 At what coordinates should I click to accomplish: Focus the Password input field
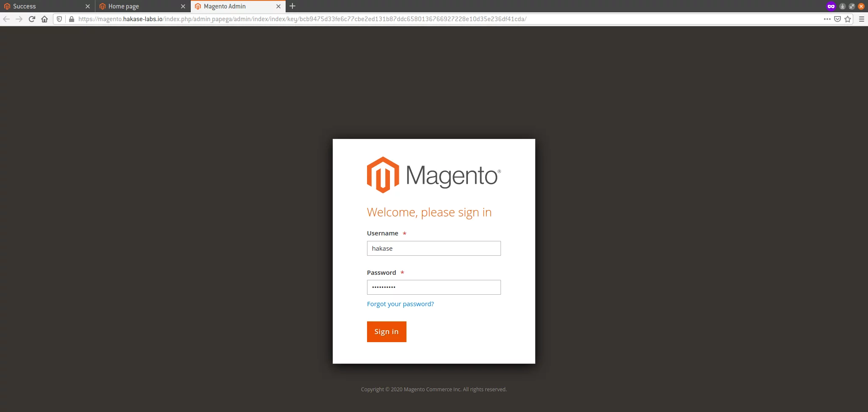click(x=434, y=288)
